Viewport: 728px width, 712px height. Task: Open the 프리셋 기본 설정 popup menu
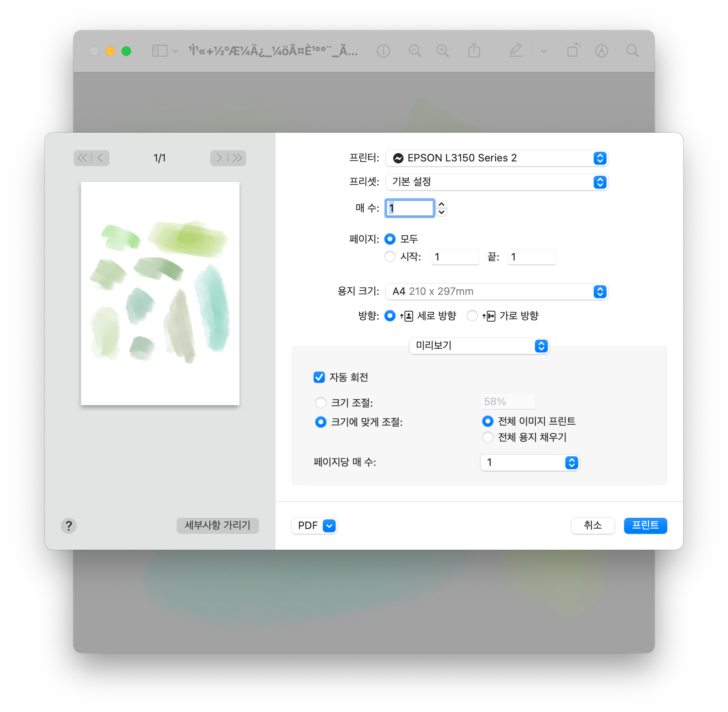point(496,182)
